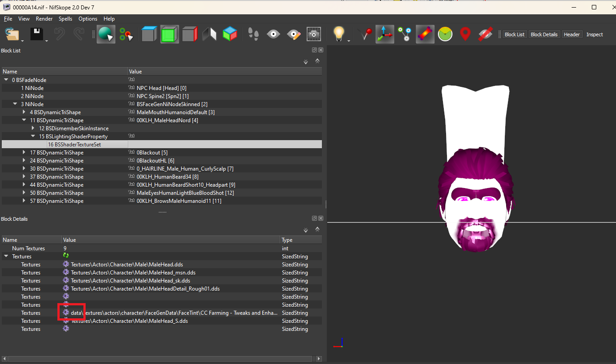The width and height of the screenshot is (616, 364).
Task: Collapse the 11 BSDynamicTriShape tree node
Action: tap(24, 120)
